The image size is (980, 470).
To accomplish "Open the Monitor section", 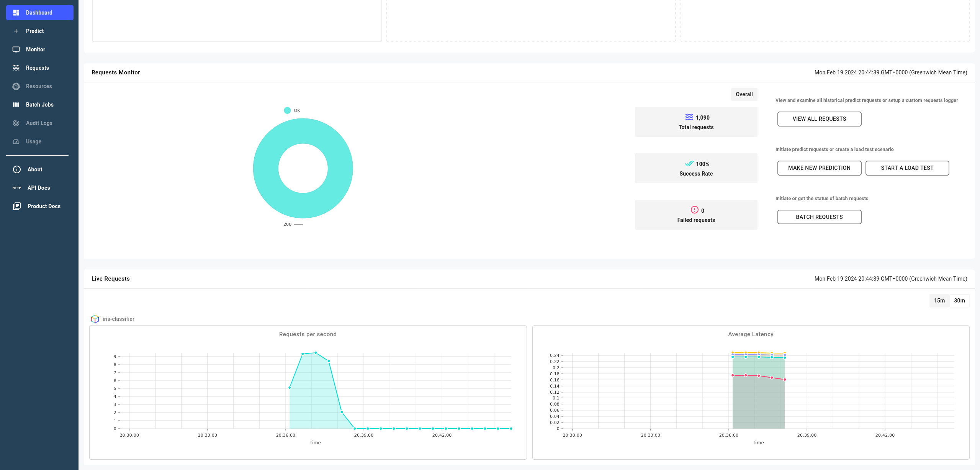I will [x=40, y=49].
